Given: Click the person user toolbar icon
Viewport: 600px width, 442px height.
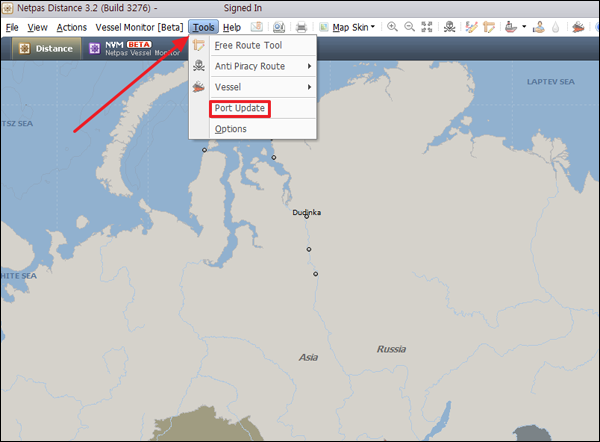Looking at the screenshot, I should pos(539,27).
